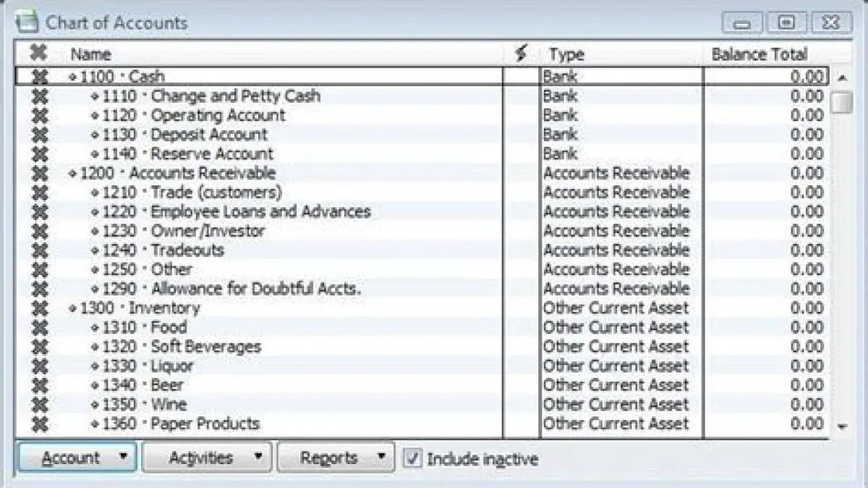Sort by the Type column header
This screenshot has width=868, height=488.
click(566, 54)
